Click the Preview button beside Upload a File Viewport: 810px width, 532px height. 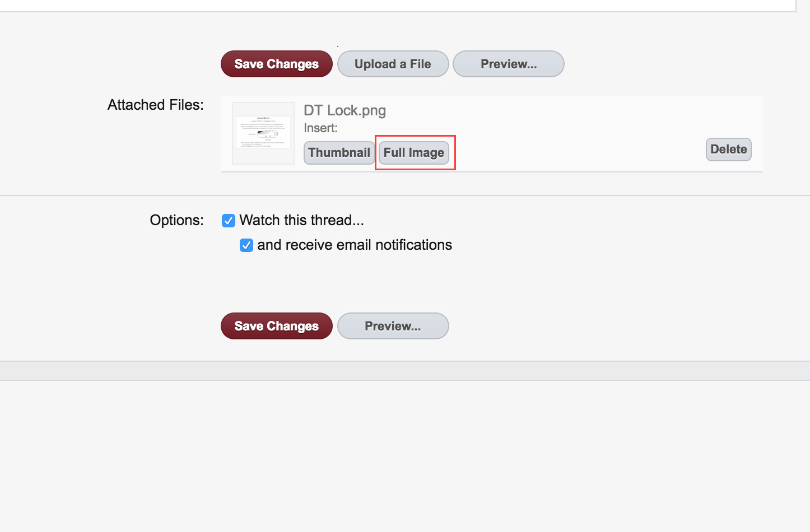coord(509,64)
